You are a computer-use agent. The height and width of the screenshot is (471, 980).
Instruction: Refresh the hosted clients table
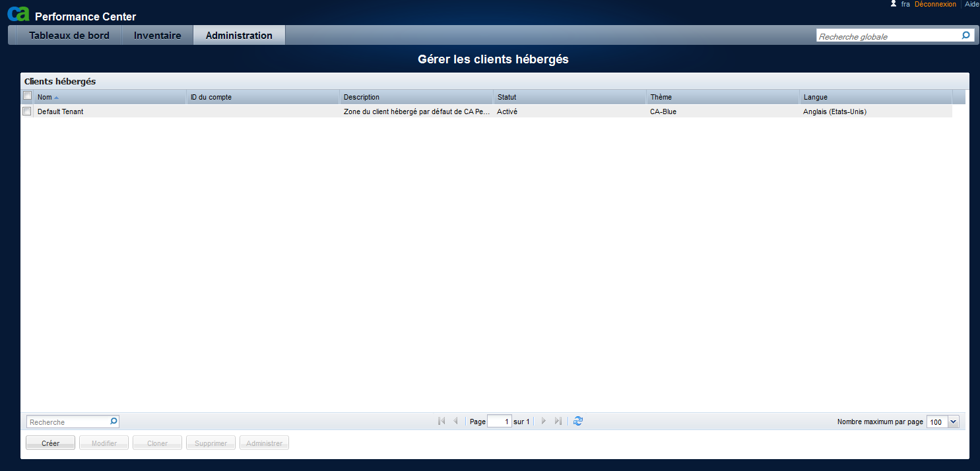point(578,421)
